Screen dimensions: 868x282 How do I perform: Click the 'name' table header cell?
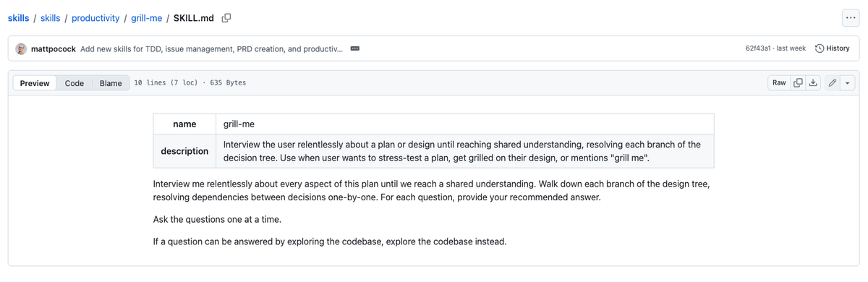(185, 124)
